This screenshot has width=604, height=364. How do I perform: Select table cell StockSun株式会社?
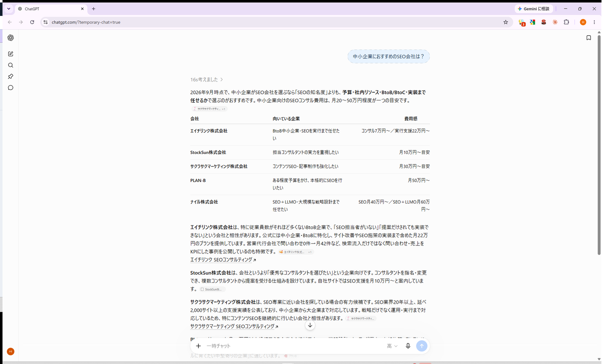pyautogui.click(x=208, y=152)
